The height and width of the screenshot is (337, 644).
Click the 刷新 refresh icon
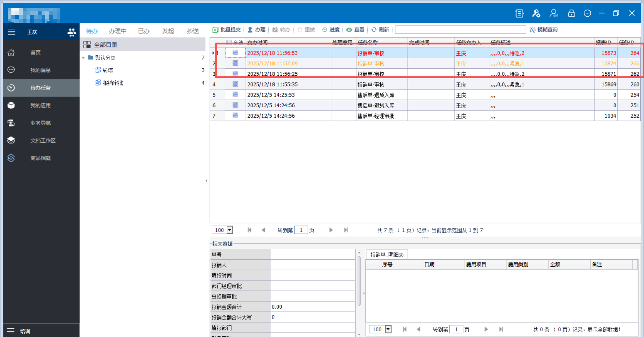374,30
